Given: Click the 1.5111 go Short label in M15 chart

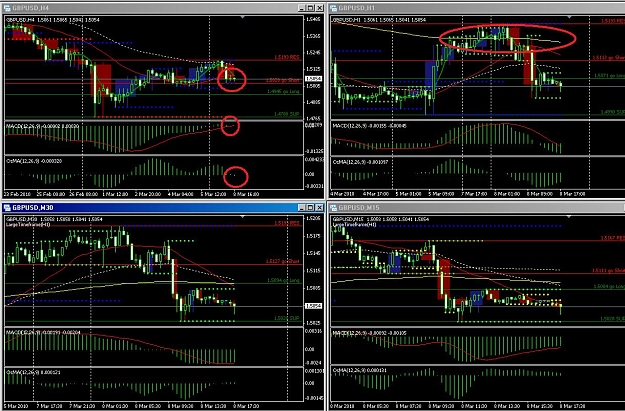Looking at the screenshot, I should coord(608,271).
